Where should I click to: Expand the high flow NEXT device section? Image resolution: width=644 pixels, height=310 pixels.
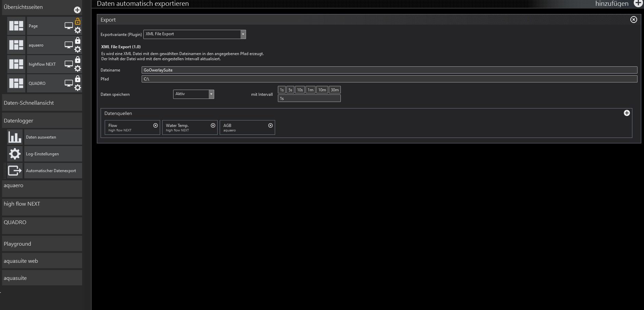(42, 207)
